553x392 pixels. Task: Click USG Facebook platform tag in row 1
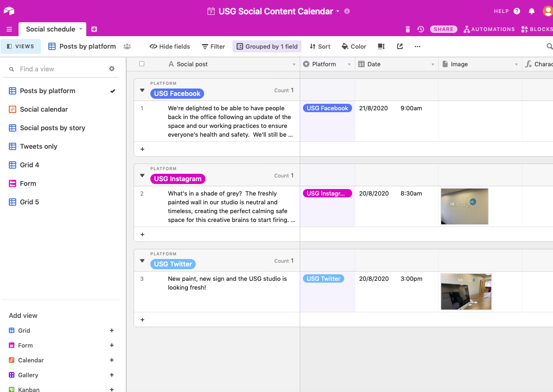pyautogui.click(x=327, y=108)
